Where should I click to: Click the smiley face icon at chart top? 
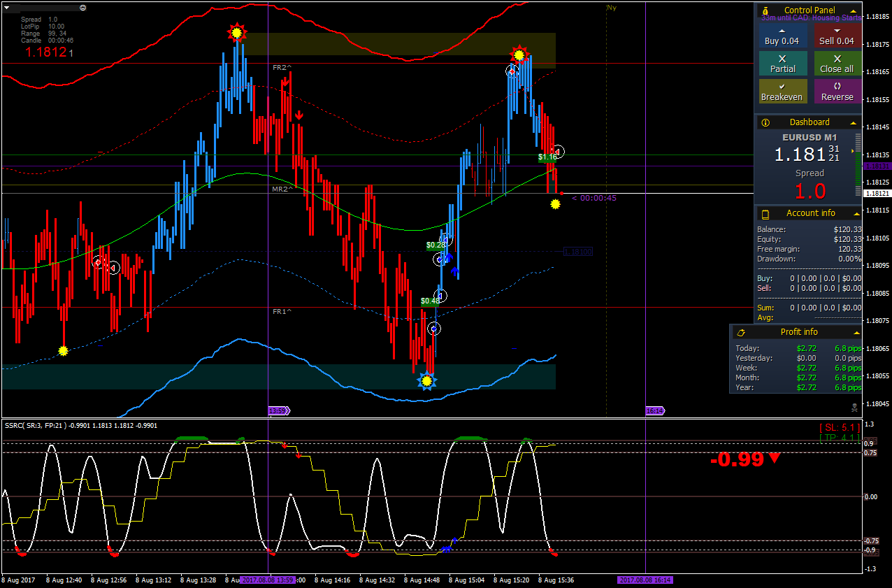pyautogui.click(x=83, y=7)
